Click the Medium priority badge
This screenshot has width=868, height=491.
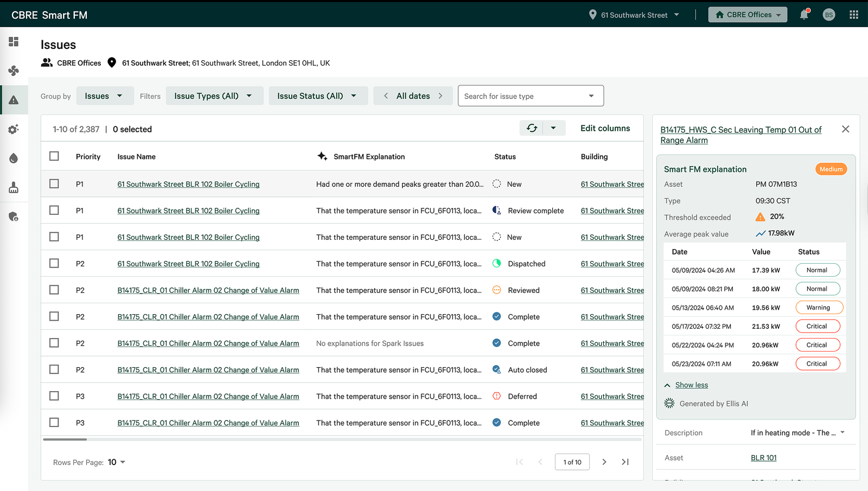[831, 169]
